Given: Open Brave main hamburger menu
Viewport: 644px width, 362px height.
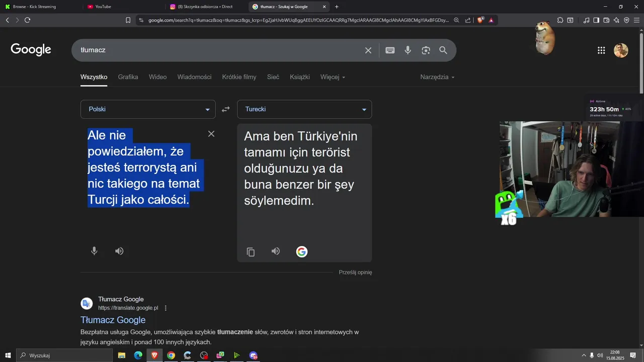Looking at the screenshot, I should (636, 20).
